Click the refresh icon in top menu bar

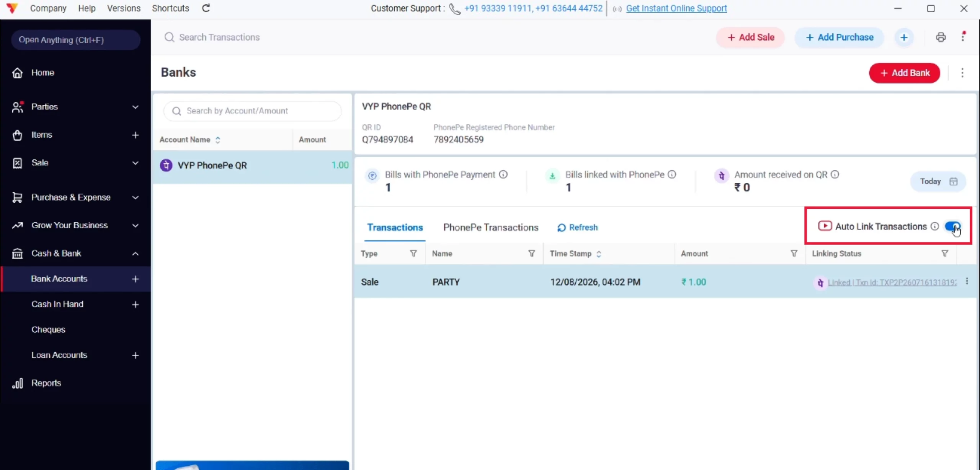206,8
